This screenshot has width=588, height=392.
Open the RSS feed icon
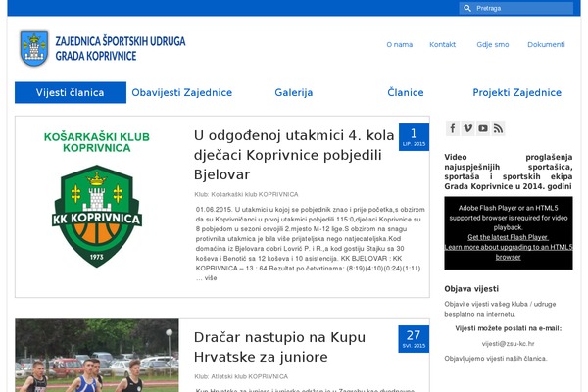click(x=498, y=128)
